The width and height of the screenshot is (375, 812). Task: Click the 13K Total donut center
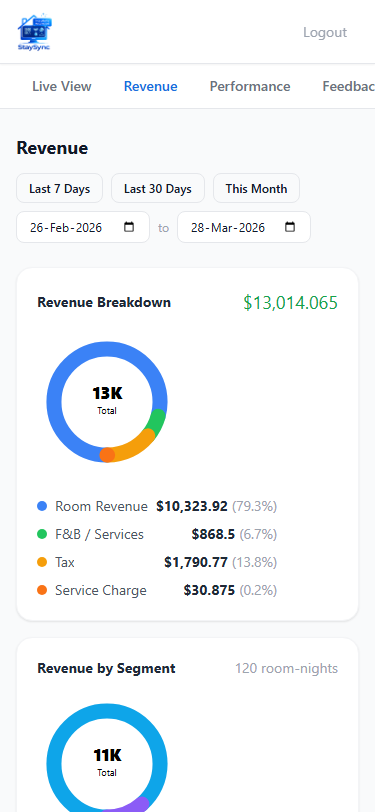[107, 400]
